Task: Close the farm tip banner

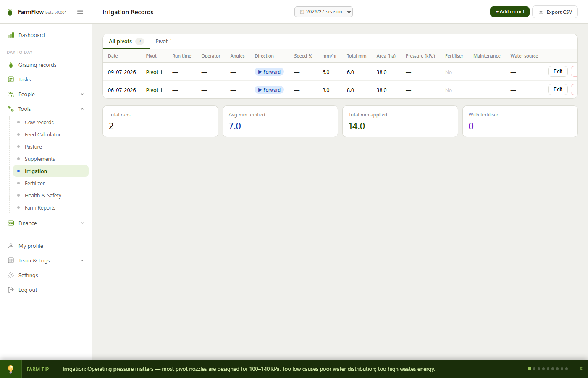Action: coord(581,369)
